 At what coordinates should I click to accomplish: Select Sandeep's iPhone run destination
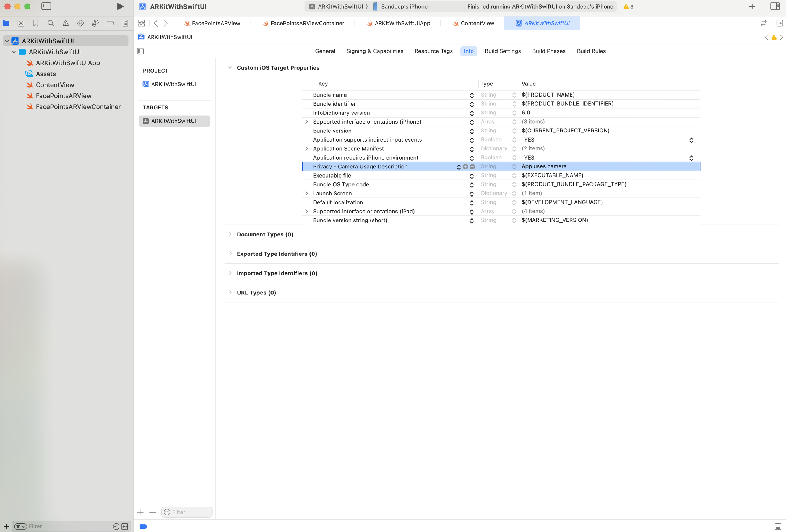(400, 6)
